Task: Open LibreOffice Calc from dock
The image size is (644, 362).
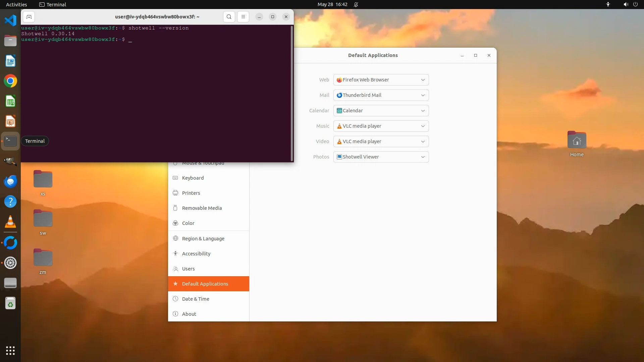Action: (10, 101)
